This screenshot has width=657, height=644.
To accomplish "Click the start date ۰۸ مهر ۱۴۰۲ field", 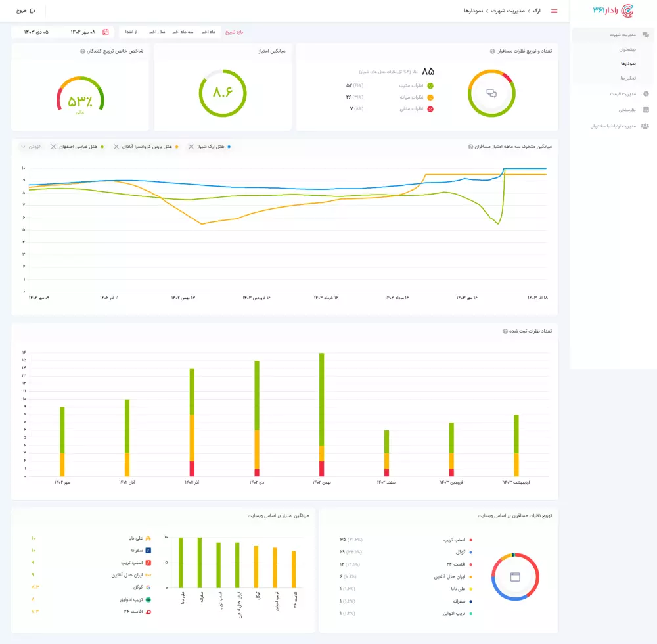I will pos(83,32).
